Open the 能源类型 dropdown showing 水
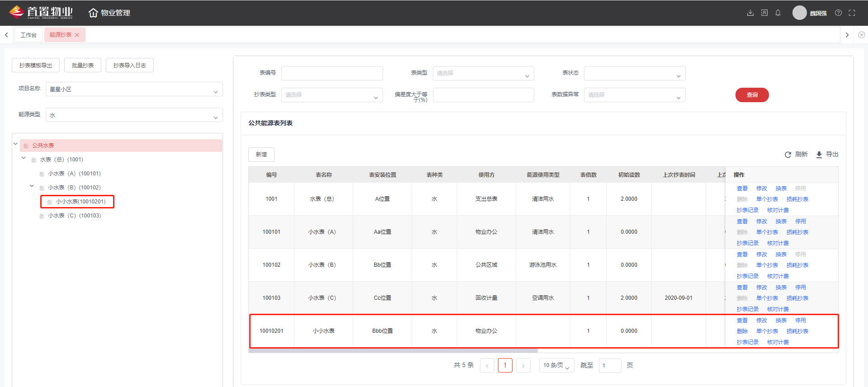Viewport: 868px width, 387px height. tap(134, 115)
